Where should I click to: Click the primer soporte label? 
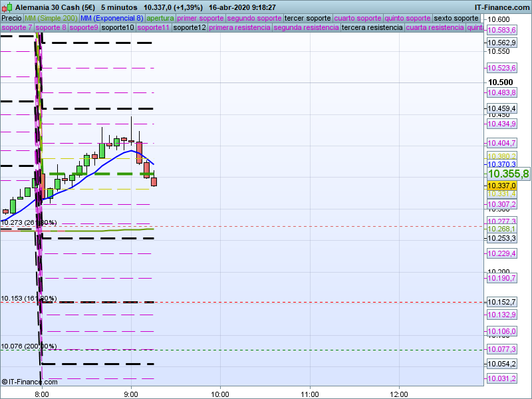click(x=201, y=18)
